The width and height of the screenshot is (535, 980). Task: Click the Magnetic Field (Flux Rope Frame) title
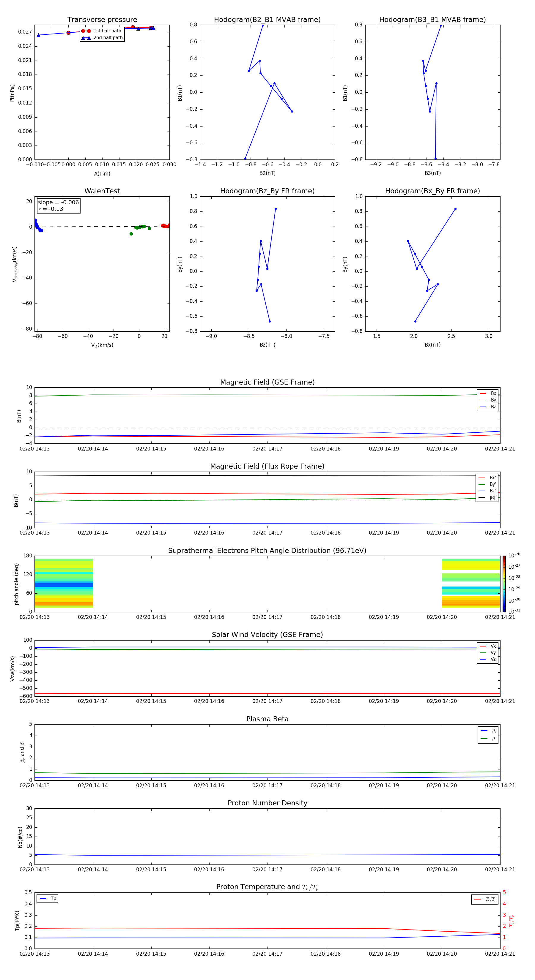[x=267, y=467]
